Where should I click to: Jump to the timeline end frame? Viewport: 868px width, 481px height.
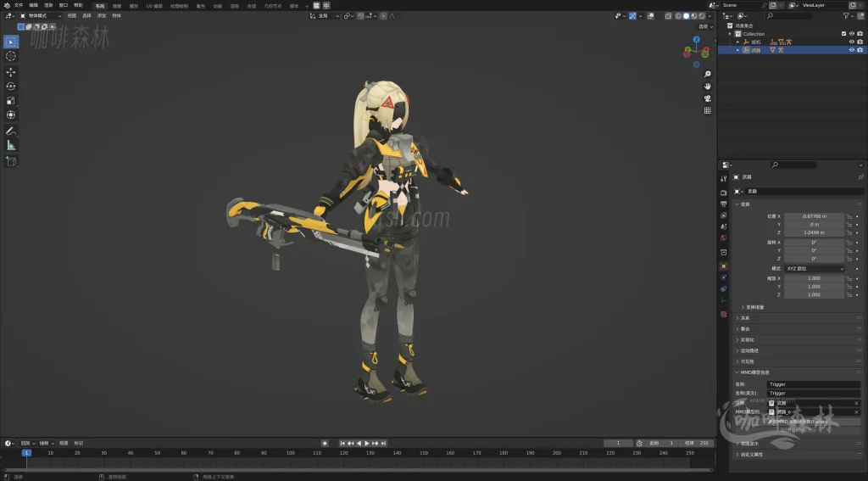[x=383, y=444]
